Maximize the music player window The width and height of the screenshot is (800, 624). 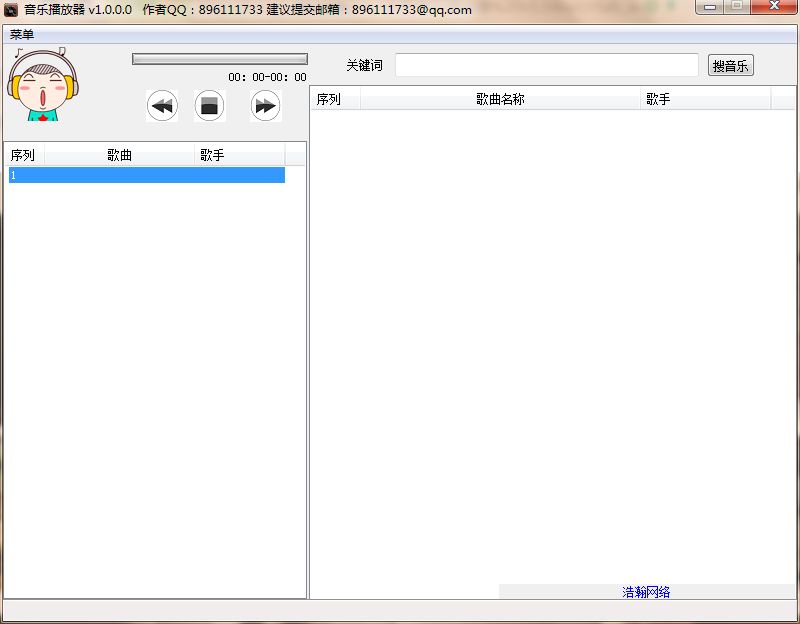(737, 7)
